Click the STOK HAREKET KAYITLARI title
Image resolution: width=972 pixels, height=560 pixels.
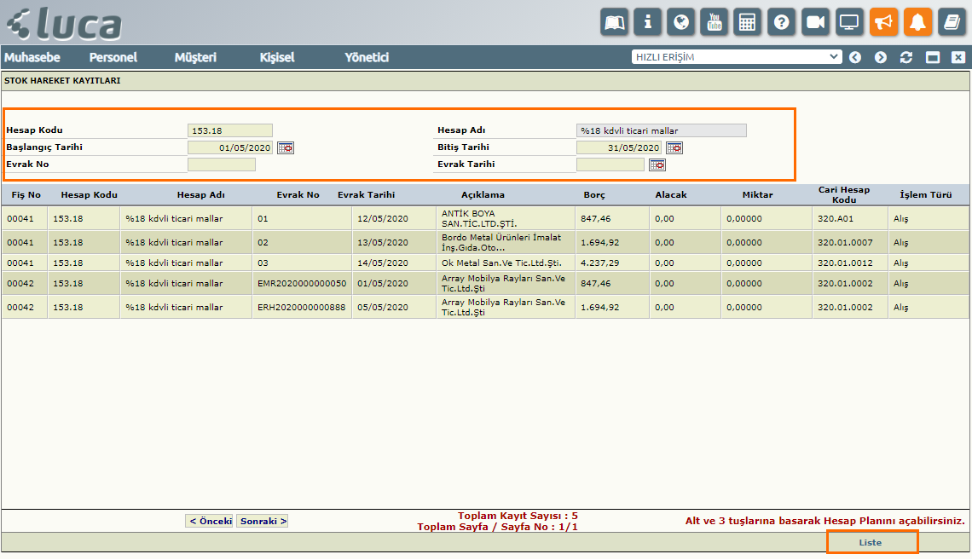click(62, 81)
